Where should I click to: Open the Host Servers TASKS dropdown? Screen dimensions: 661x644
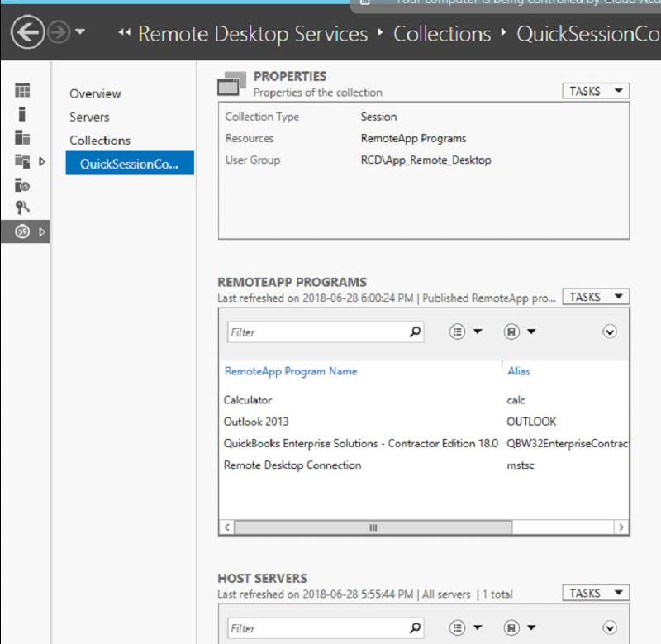click(596, 593)
